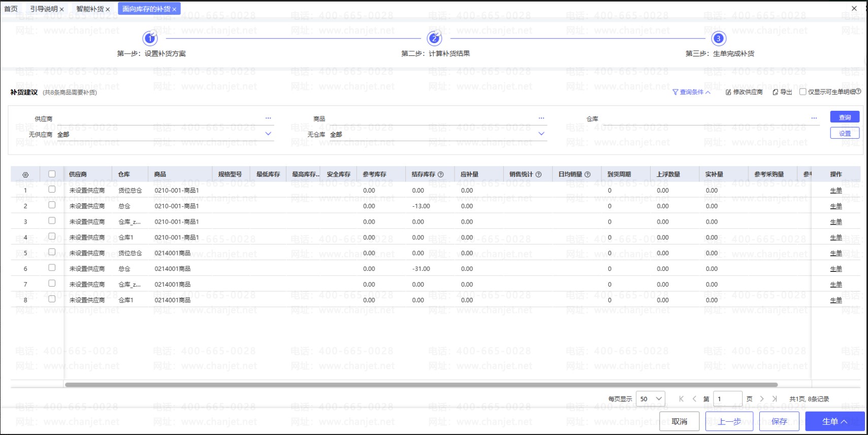The width and height of the screenshot is (868, 435).
Task: Open 仓库 lookup ellipsis icon
Action: [814, 118]
